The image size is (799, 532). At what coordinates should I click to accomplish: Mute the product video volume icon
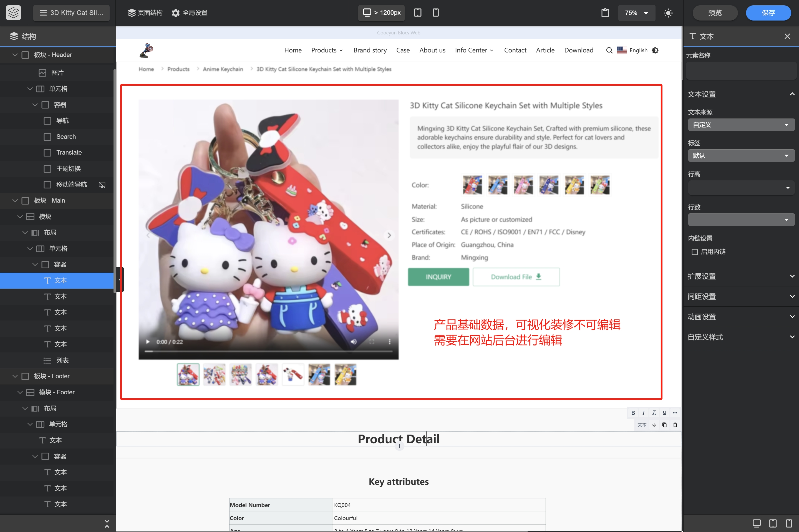point(354,342)
